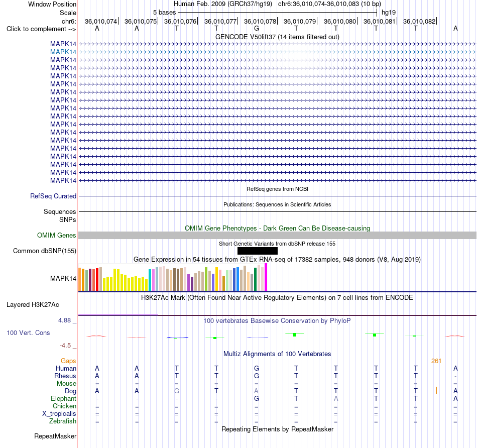Click position label 36,010,078

coord(260,21)
